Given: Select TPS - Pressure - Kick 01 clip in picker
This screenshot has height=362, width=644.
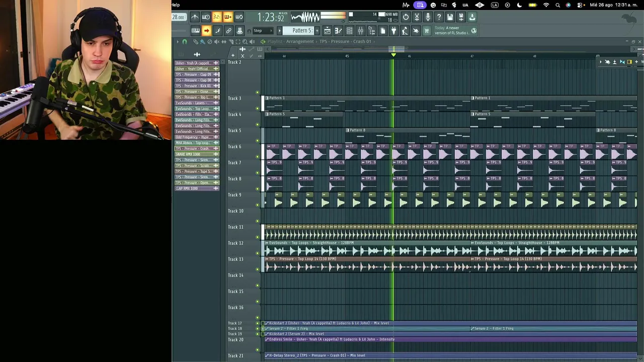Looking at the screenshot, I should 197,86.
